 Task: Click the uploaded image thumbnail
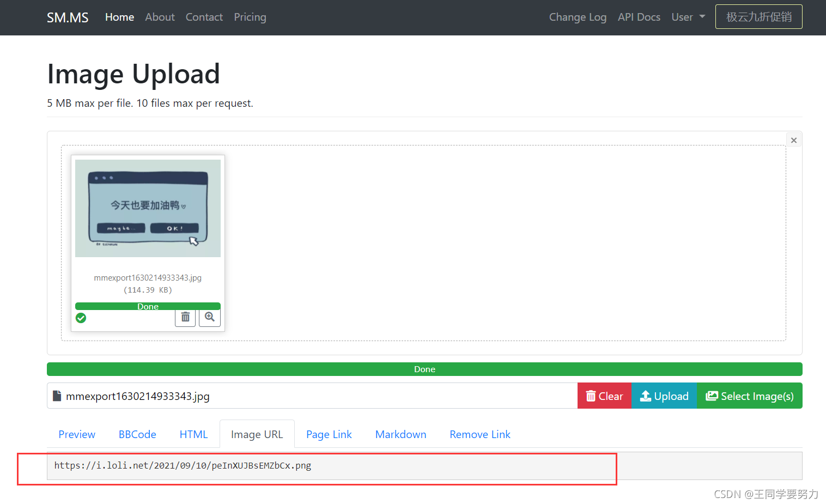pos(148,208)
